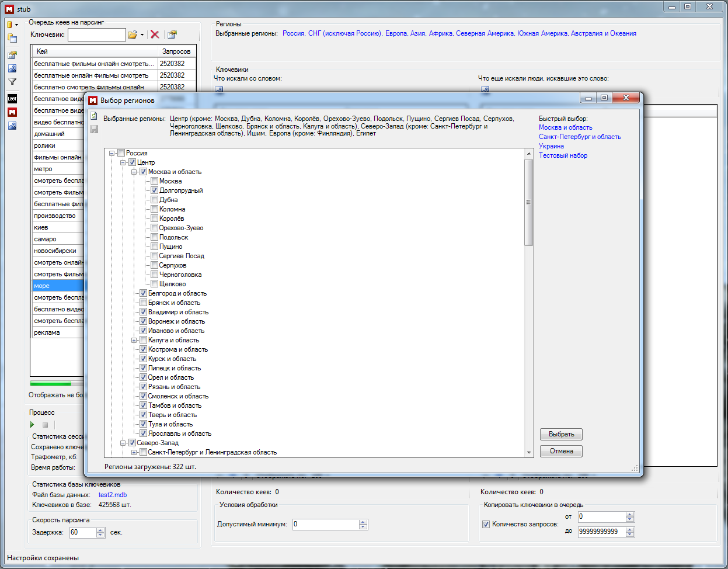
Task: Click the refresh regions icon in the dialog
Action: click(x=94, y=117)
